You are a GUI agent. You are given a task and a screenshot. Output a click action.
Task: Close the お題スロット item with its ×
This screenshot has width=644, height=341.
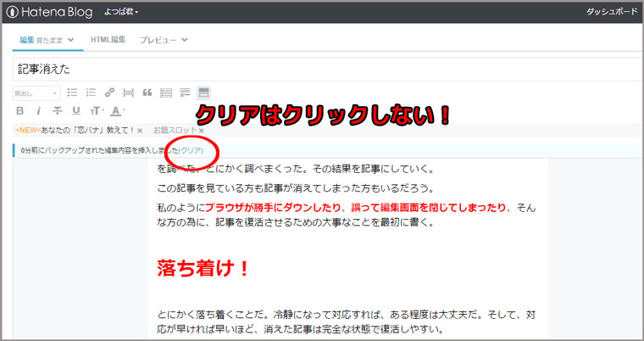(202, 131)
